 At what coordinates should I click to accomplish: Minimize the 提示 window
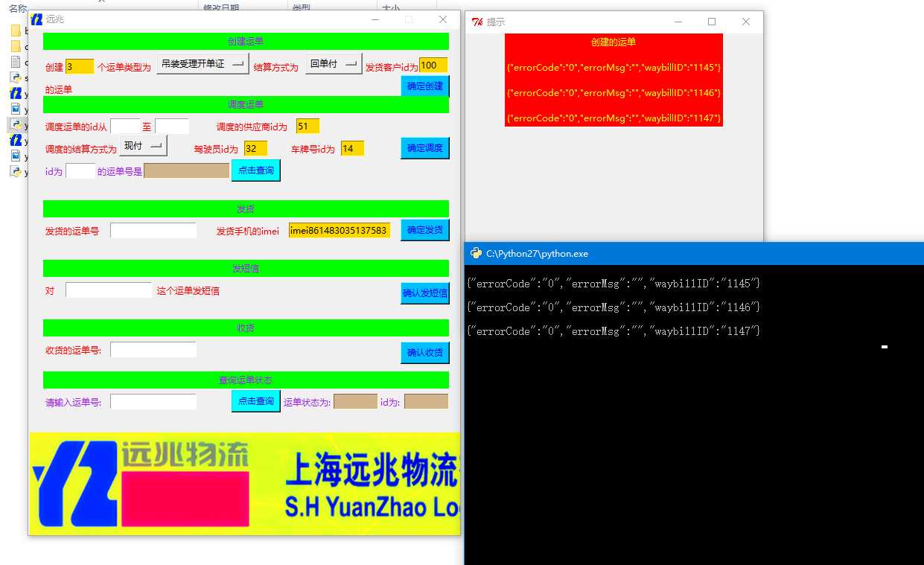(x=678, y=22)
